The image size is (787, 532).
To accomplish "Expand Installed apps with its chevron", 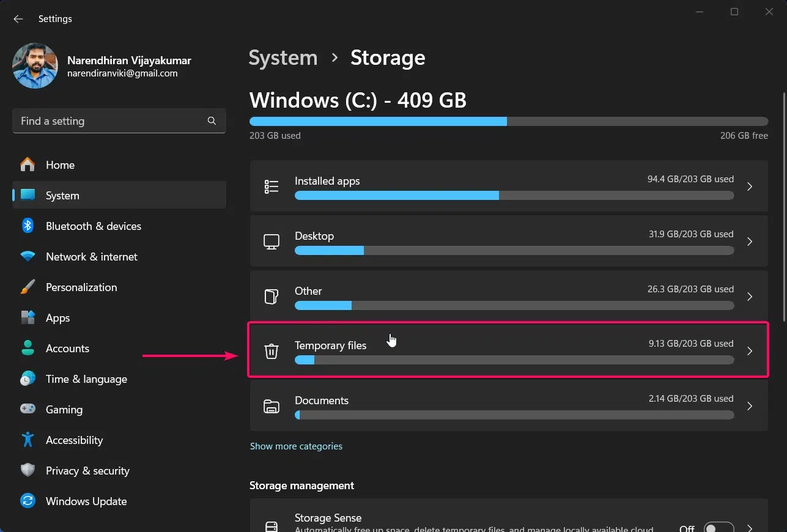I will (x=750, y=187).
